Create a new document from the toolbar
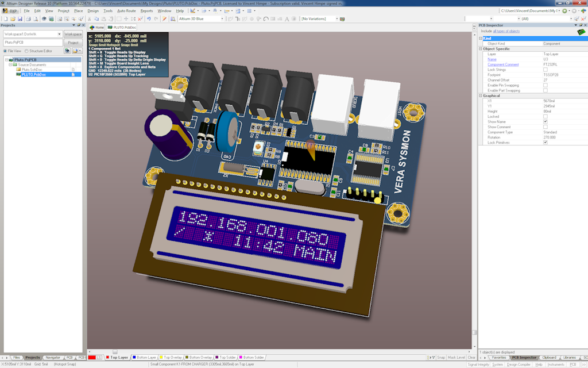 point(6,19)
